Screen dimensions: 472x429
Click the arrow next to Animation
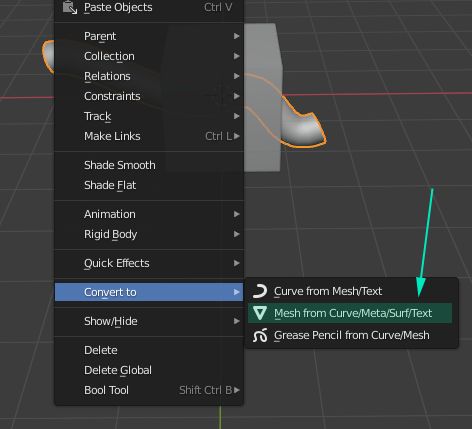click(x=237, y=214)
